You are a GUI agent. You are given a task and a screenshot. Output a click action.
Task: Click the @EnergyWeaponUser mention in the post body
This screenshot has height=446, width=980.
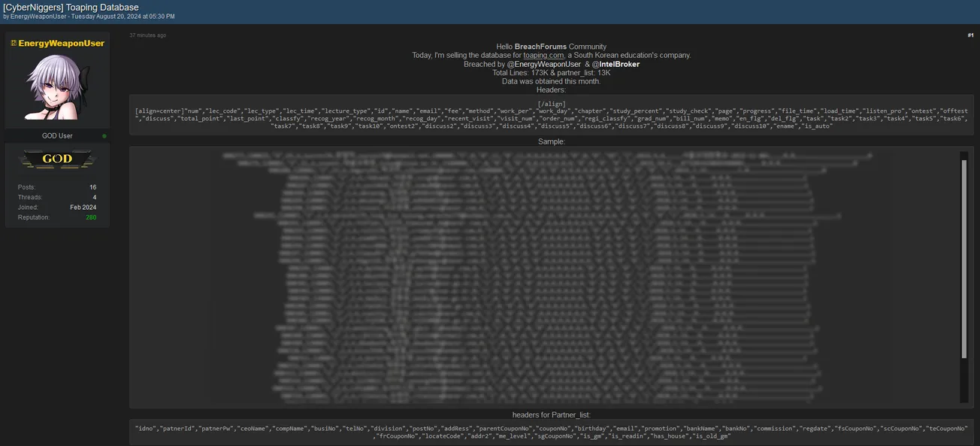[x=543, y=65]
